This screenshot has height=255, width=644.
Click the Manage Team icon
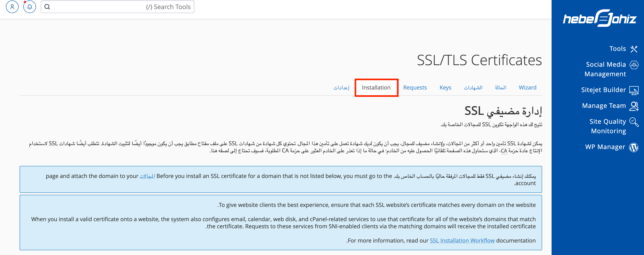point(634,106)
